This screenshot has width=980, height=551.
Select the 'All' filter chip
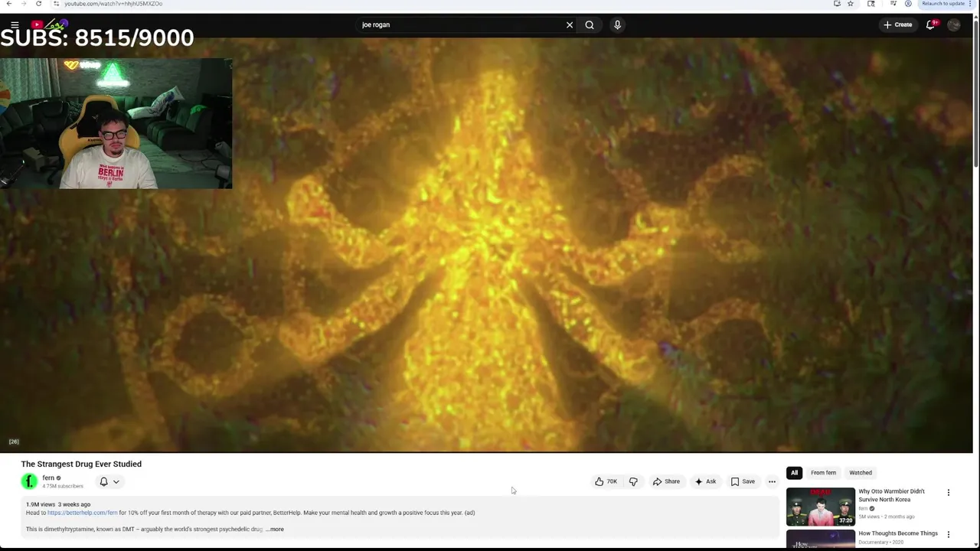794,473
